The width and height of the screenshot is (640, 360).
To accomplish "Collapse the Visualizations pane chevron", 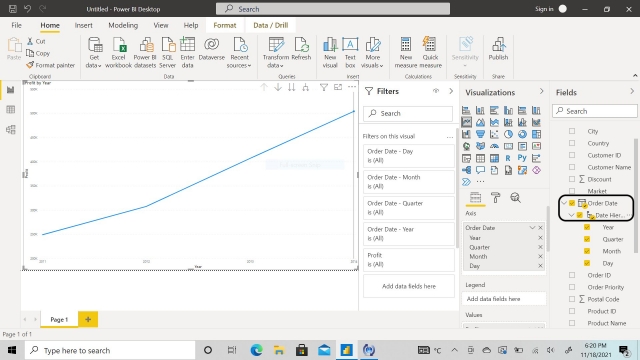I will (542, 91).
